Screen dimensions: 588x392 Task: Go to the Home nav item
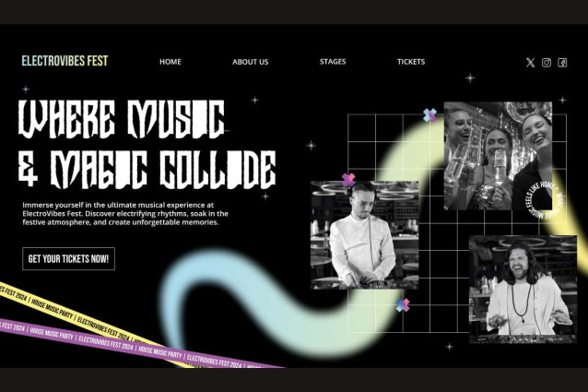(x=171, y=62)
